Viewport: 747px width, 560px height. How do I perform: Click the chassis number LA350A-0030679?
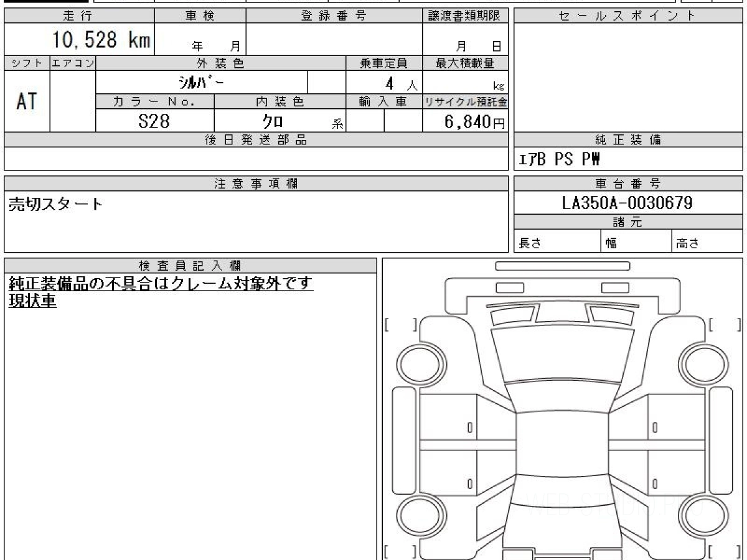click(x=627, y=203)
